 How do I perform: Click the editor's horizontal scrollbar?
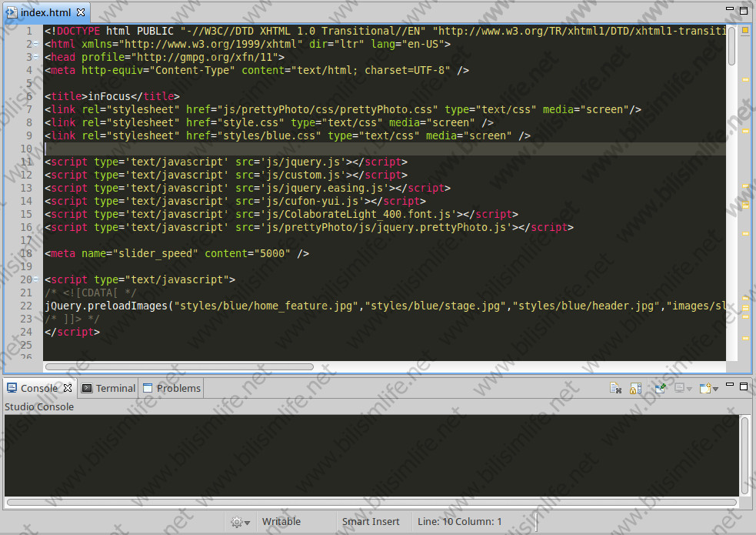(x=180, y=367)
